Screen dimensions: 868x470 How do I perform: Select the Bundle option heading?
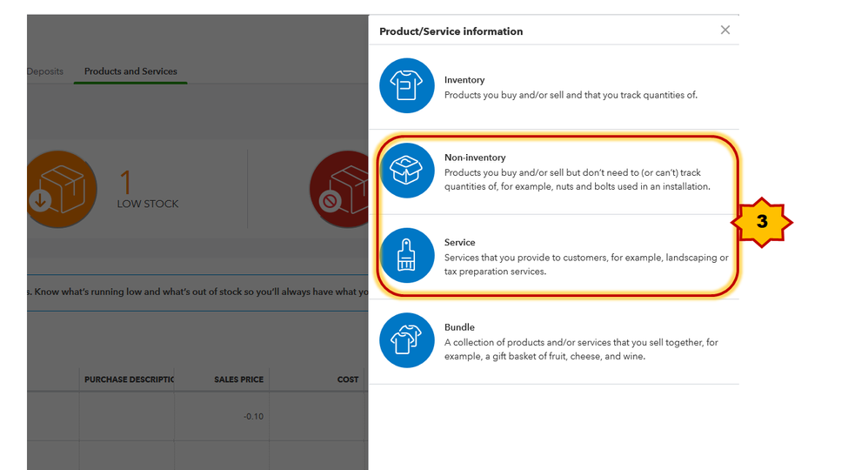459,327
